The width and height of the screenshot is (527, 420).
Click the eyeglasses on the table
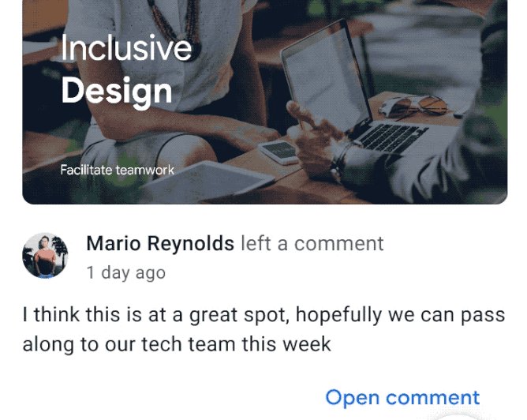[x=417, y=107]
